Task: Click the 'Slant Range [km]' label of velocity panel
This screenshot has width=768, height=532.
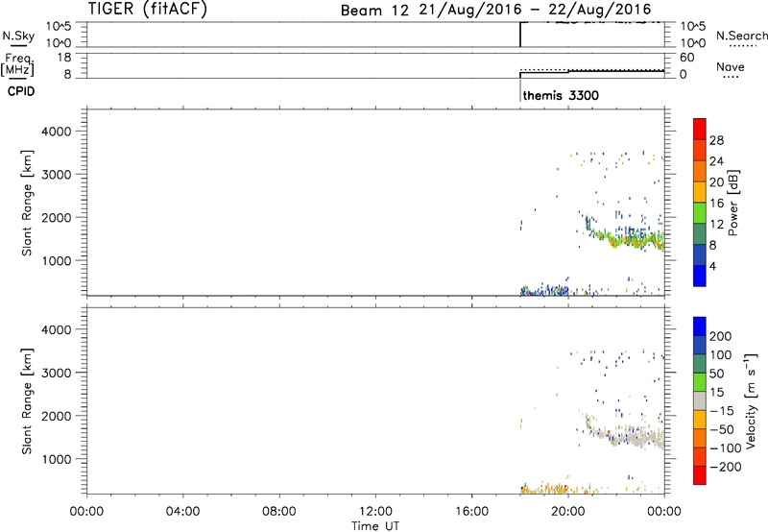Action: pyautogui.click(x=27, y=401)
